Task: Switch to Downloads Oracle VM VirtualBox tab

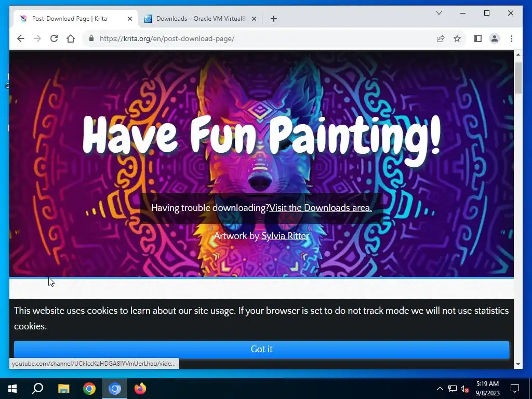Action: pos(200,19)
